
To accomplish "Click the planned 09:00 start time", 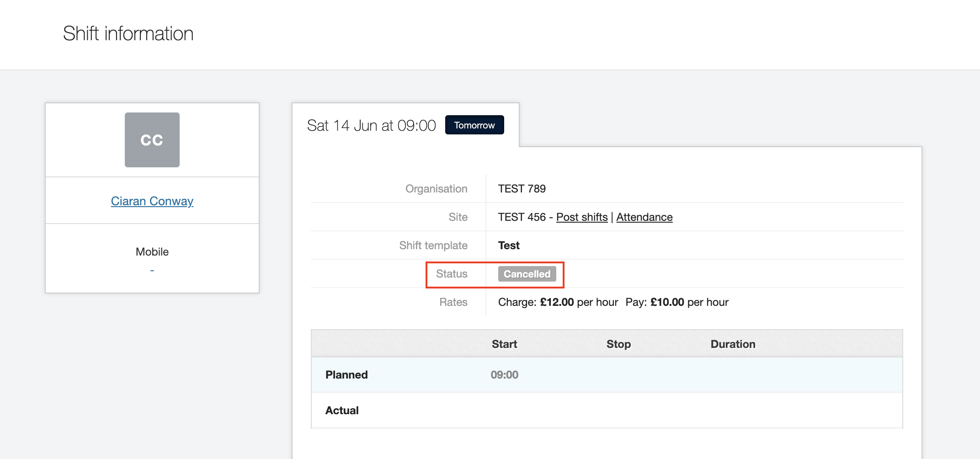I will point(504,375).
